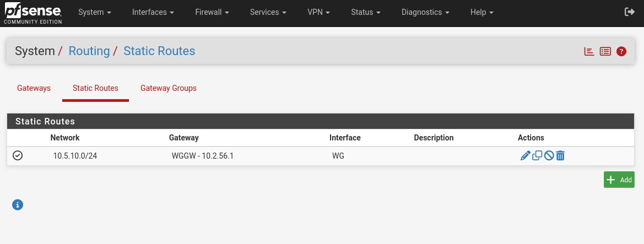Edit the 10.5.10.0/24 route with pencil icon
Viewport: 644px width, 244px height.
[x=526, y=156]
